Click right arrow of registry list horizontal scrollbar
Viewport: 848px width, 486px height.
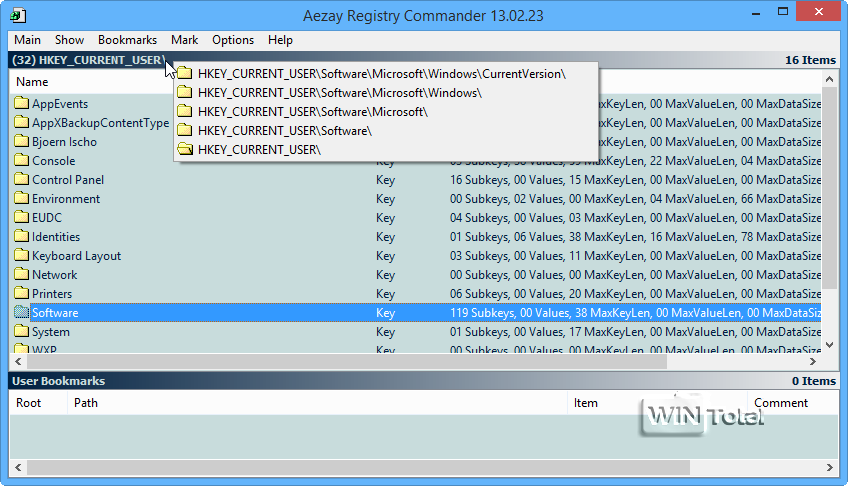pos(813,361)
